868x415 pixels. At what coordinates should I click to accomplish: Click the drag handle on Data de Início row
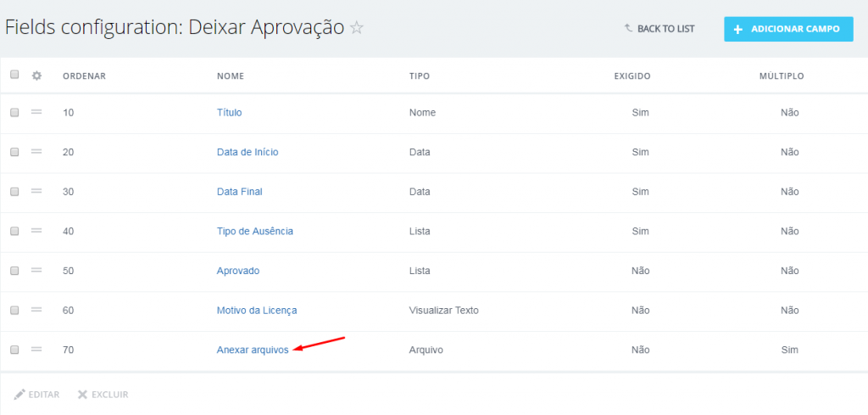[36, 151]
